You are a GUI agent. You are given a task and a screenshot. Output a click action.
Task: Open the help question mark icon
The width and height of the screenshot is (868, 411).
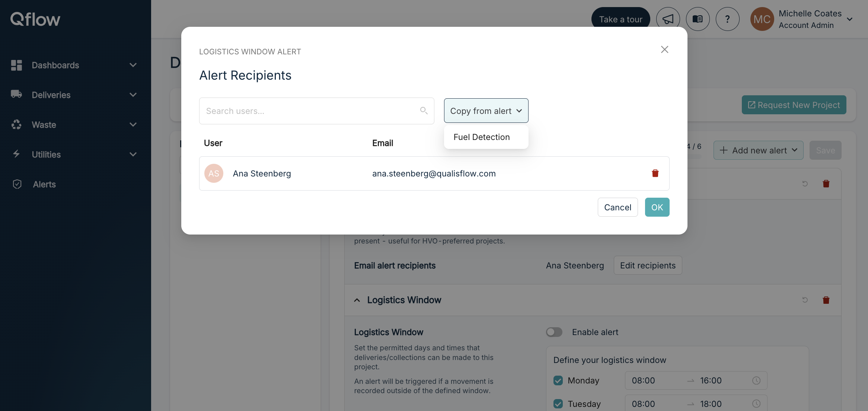727,19
